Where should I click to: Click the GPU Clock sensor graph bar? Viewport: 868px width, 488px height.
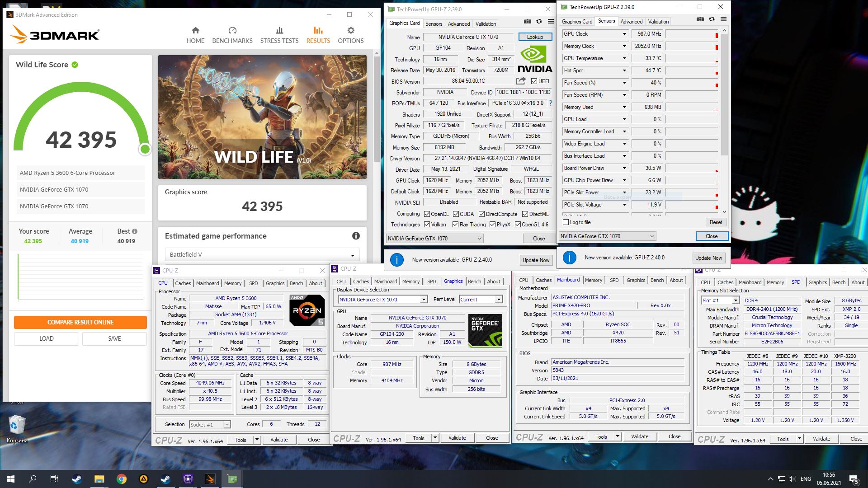[692, 34]
